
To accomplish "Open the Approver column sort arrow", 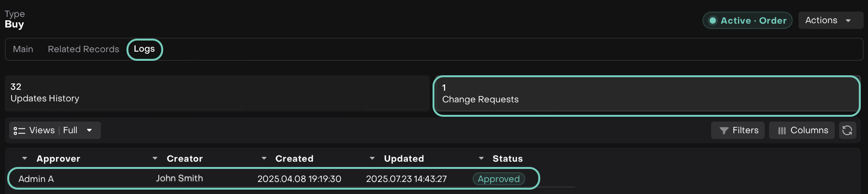I will tap(25, 158).
